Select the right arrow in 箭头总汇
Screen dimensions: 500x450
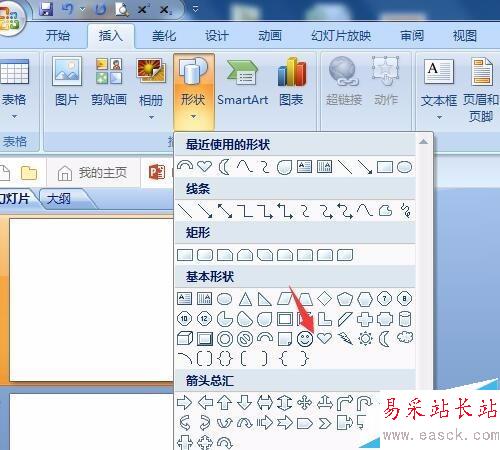pyautogui.click(x=184, y=403)
